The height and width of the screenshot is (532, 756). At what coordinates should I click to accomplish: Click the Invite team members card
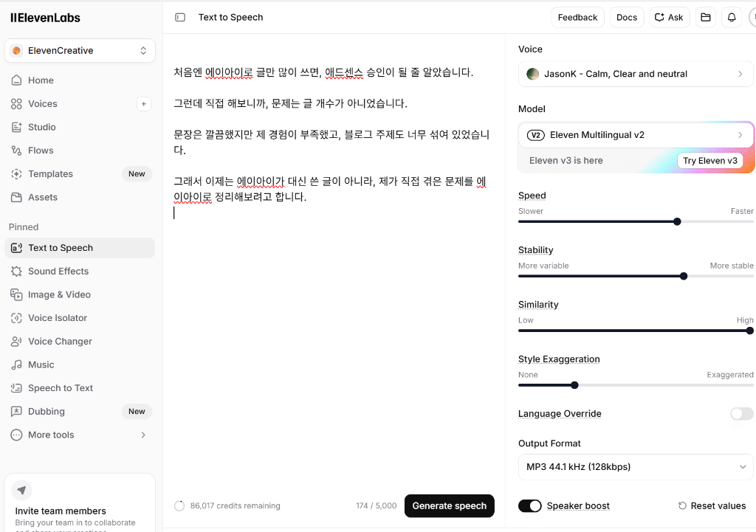(x=80, y=503)
